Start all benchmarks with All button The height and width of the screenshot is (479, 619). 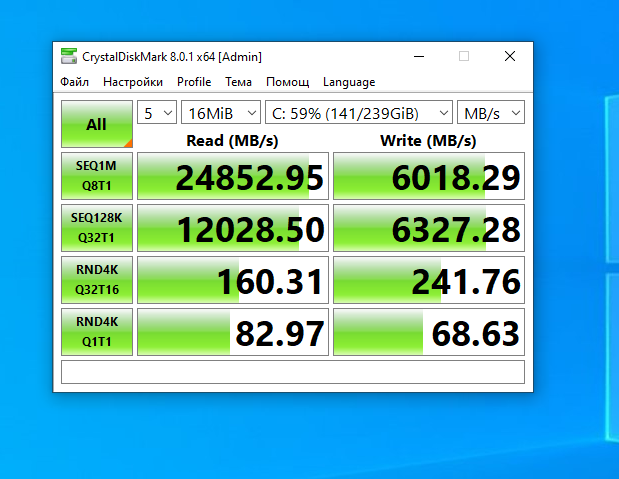97,124
